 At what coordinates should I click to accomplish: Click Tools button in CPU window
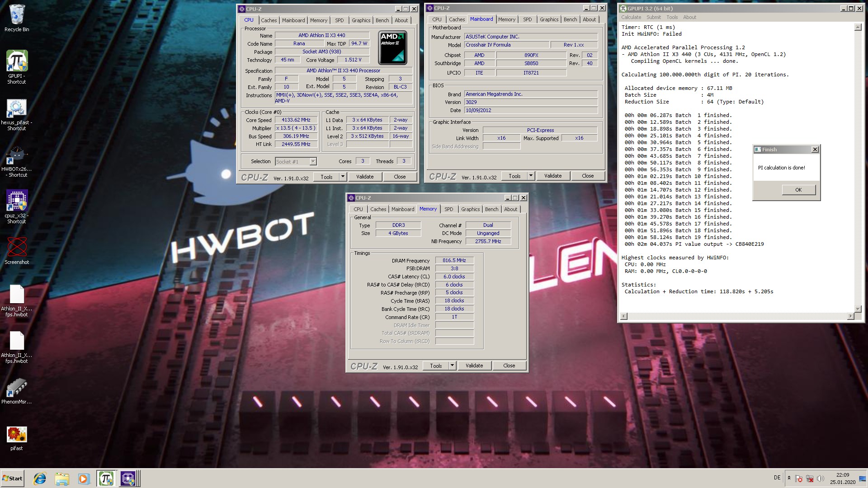pos(326,177)
